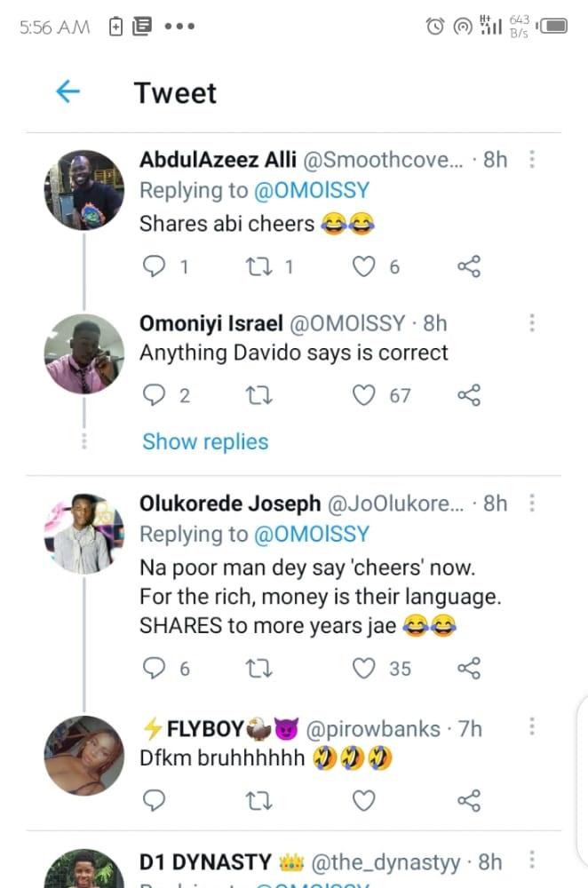Screen dimensions: 588x888
Task: Share FLYBOY's tweet
Action: pos(468,801)
